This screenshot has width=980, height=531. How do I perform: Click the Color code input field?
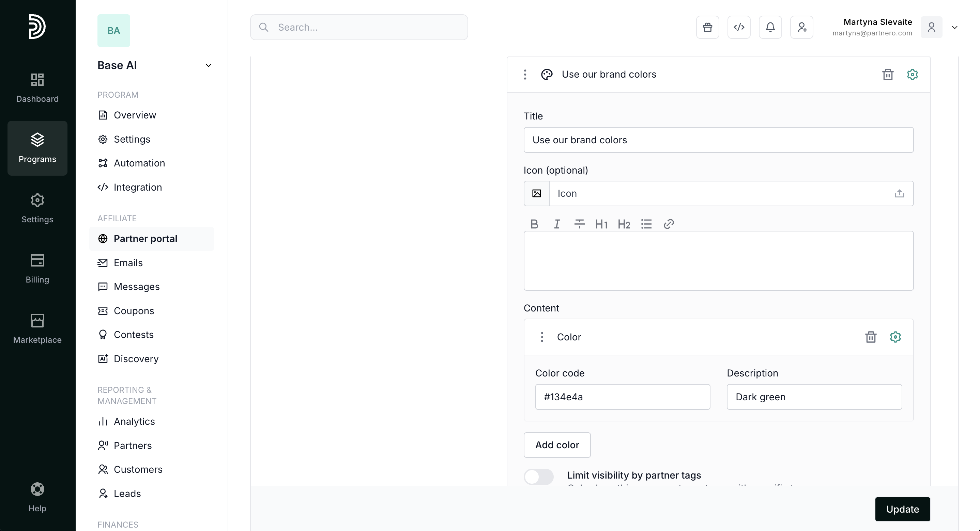(622, 397)
